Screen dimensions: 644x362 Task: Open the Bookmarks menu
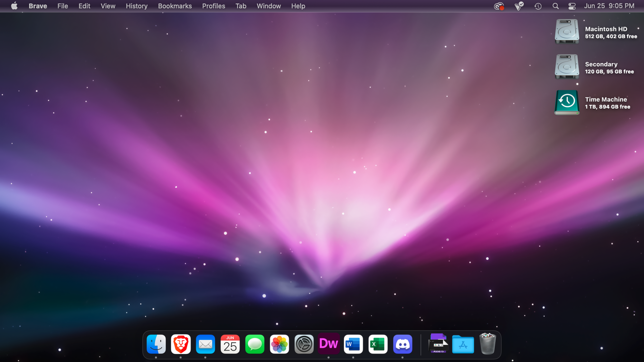[x=175, y=6]
